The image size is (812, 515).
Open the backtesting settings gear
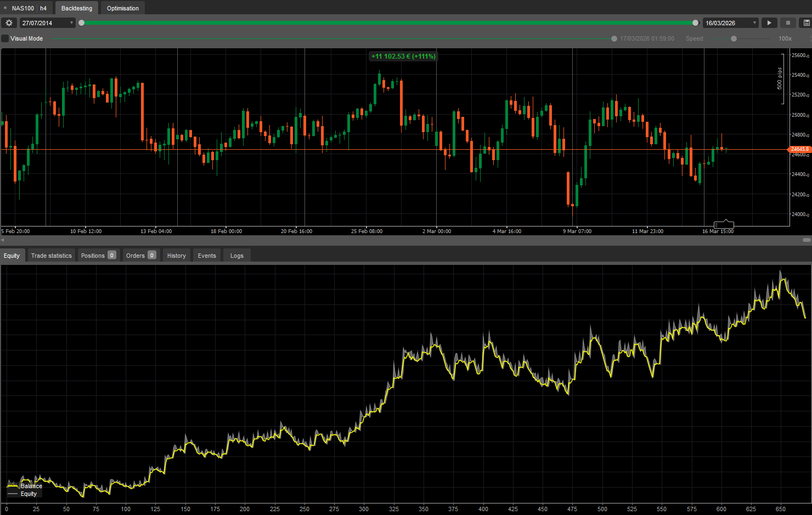(x=9, y=22)
